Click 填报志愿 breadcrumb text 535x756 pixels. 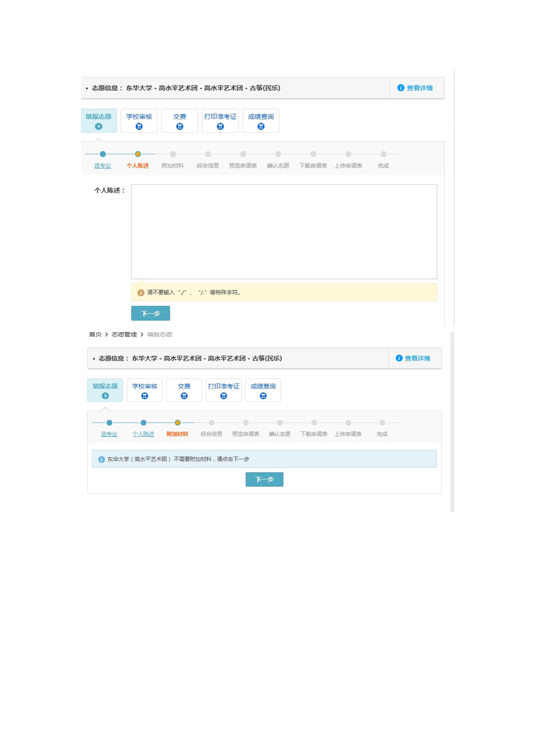160,335
